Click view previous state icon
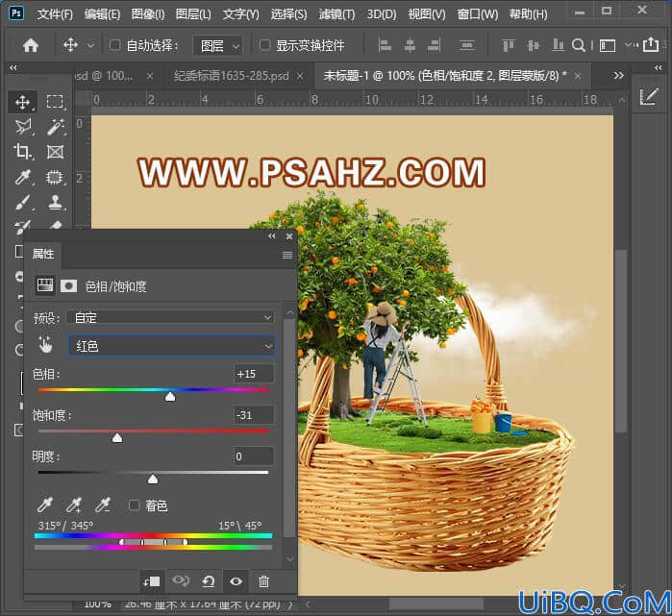672x616 pixels. 181,580
